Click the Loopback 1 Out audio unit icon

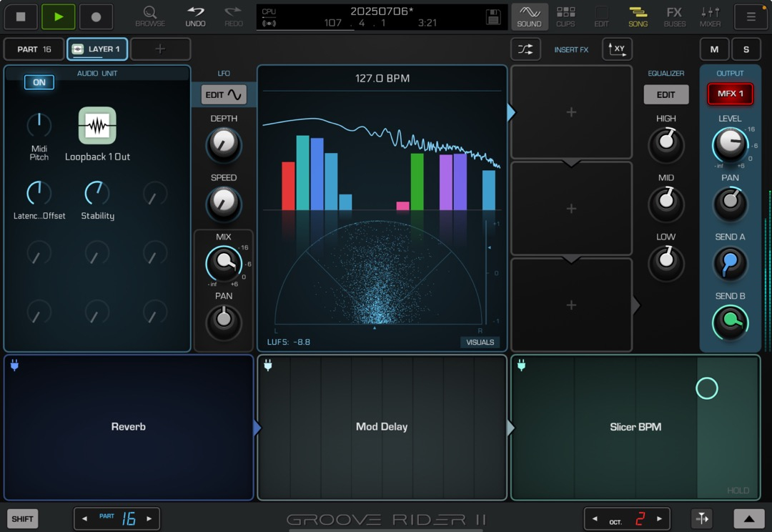point(97,126)
